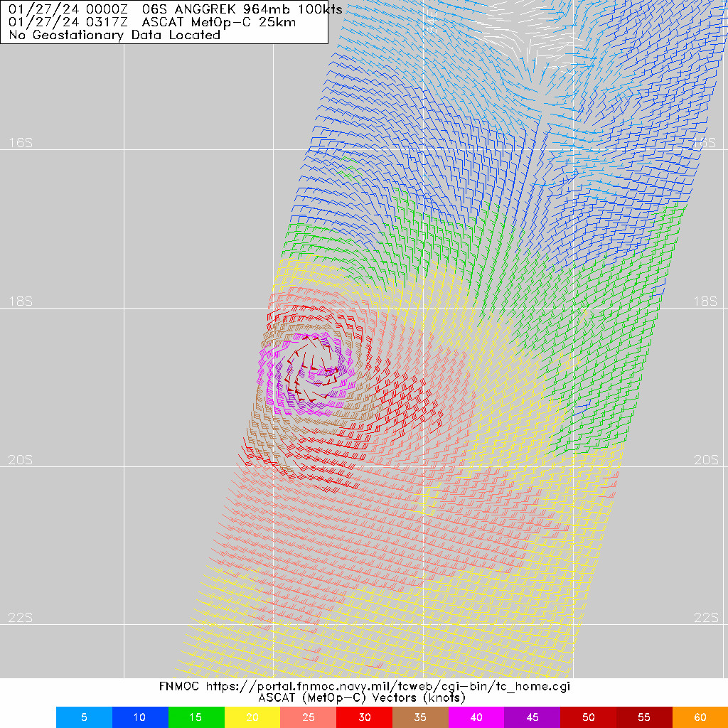
Task: Click the salmon 25 knots legend swatch
Action: coord(308,717)
